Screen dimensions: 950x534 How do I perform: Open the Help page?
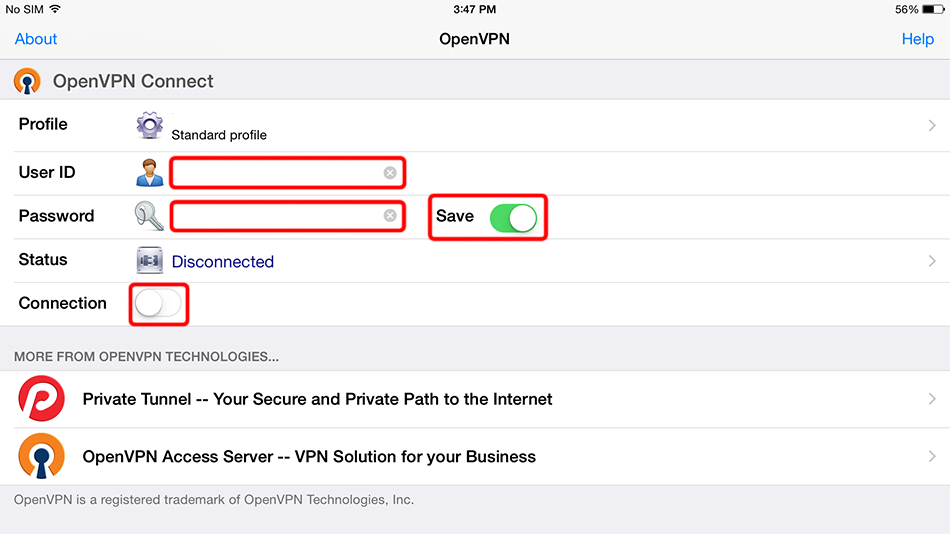point(917,39)
